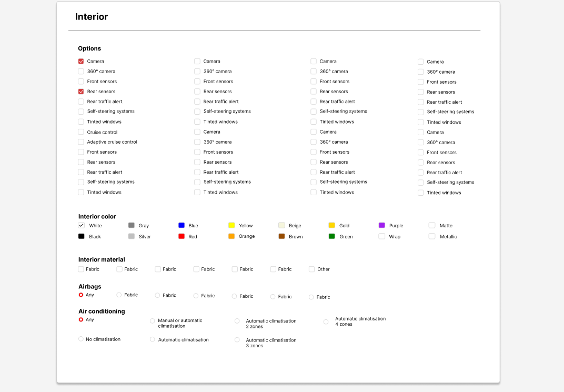Image resolution: width=564 pixels, height=392 pixels.
Task: Check the Metallic option checkbox
Action: coord(432,236)
